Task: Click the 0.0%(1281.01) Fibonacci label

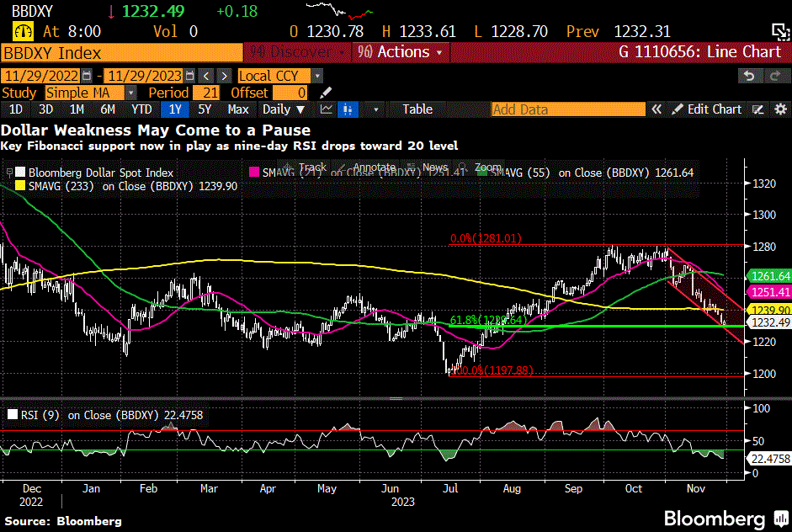Action: pos(486,238)
